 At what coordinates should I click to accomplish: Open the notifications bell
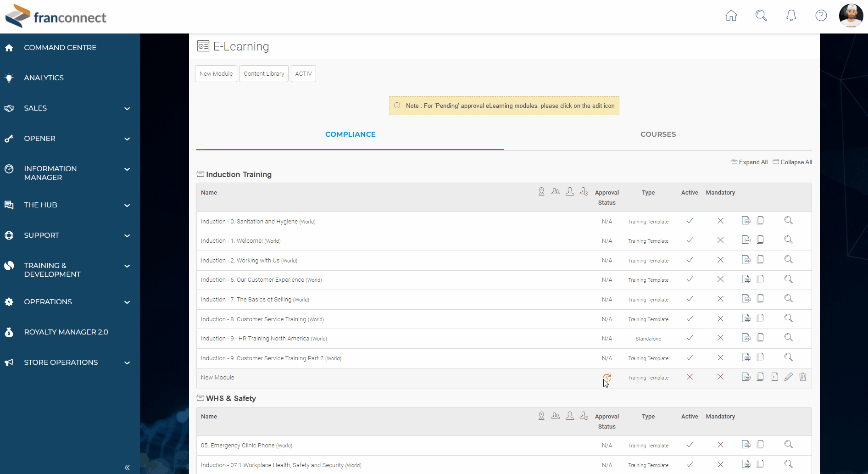(x=791, y=16)
